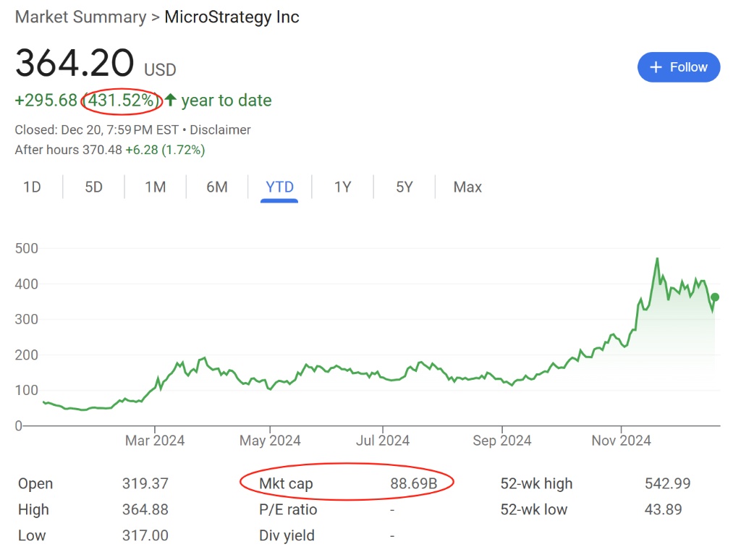
Task: Click the 364.20 USD price
Action: (75, 64)
